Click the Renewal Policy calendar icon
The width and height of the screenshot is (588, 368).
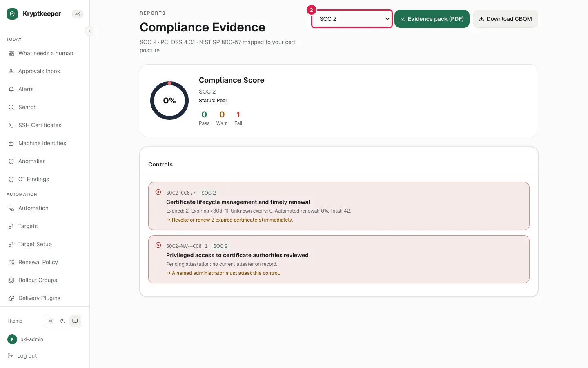coord(11,262)
